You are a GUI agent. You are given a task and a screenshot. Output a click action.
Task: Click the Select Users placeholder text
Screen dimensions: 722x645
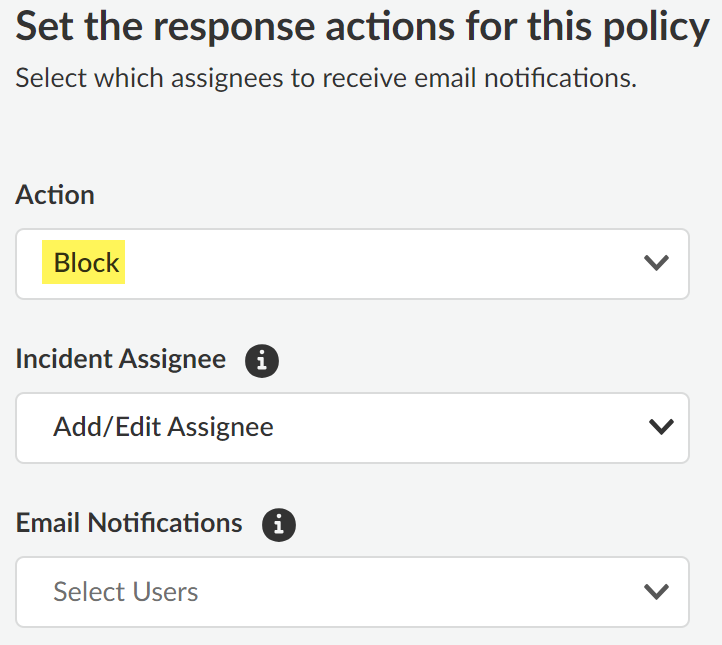(x=126, y=591)
